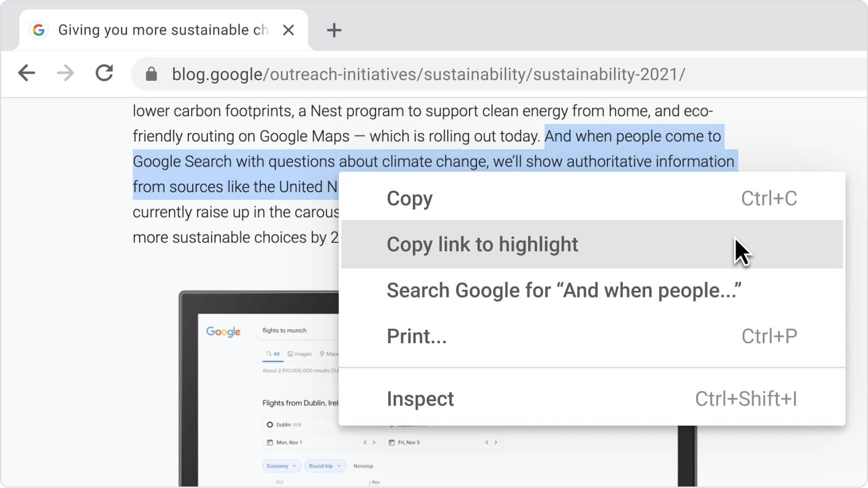
Task: Select Inspect from the context menu
Action: 421,398
